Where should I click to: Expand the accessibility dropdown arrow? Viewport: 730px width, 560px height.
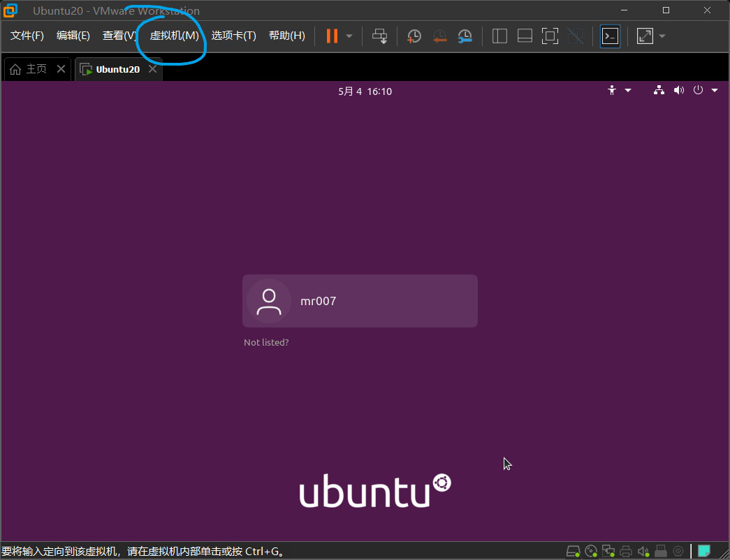pyautogui.click(x=627, y=90)
